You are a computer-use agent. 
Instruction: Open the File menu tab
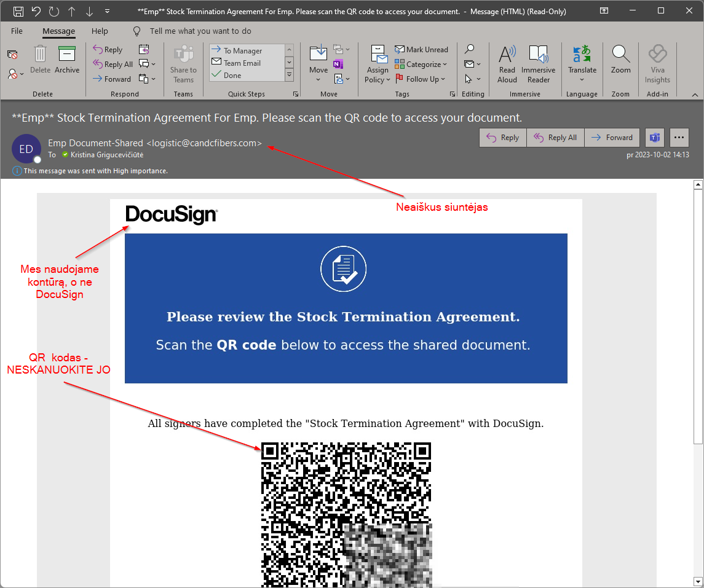pyautogui.click(x=17, y=31)
